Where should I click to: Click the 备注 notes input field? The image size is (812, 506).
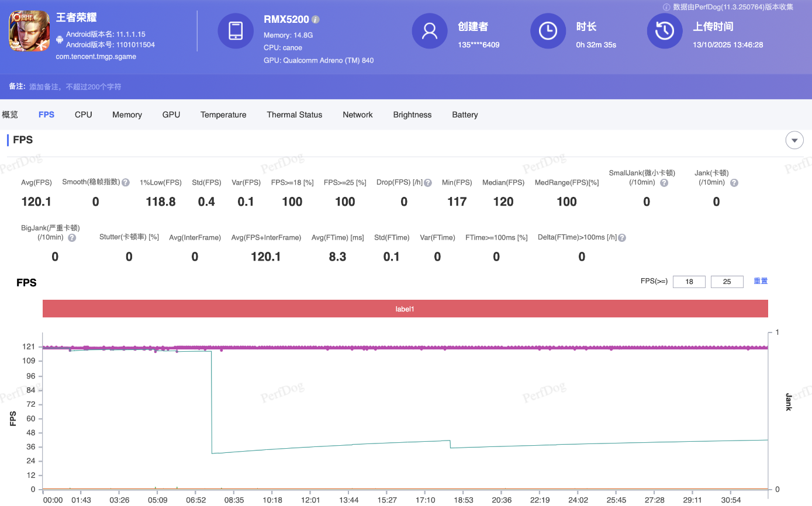point(76,86)
